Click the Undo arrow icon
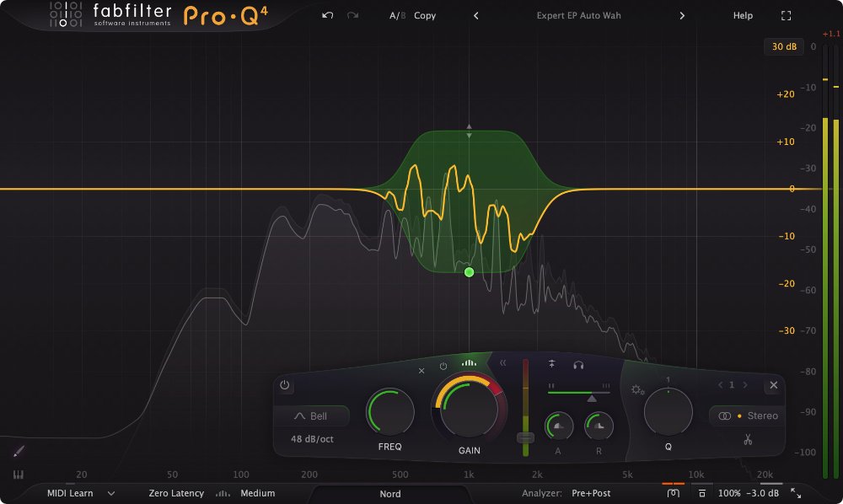 pyautogui.click(x=330, y=15)
